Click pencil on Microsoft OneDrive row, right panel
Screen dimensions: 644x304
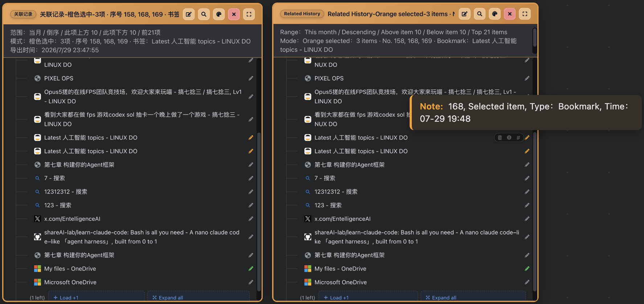[x=527, y=282]
